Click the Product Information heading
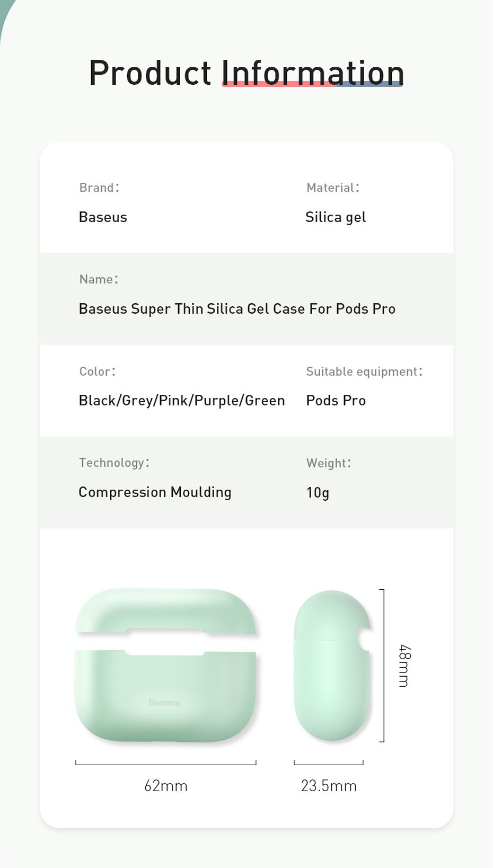 click(x=247, y=73)
